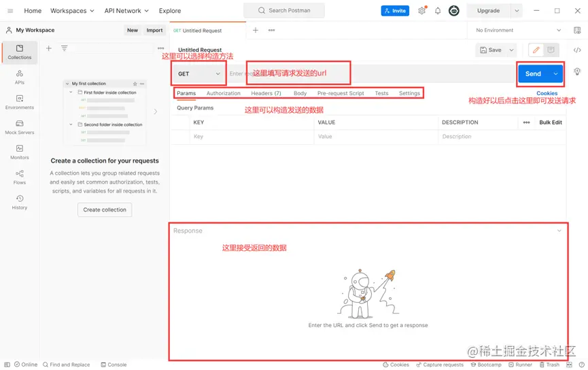This screenshot has width=588, height=370.
Task: Click Create collection button
Action: pos(105,209)
